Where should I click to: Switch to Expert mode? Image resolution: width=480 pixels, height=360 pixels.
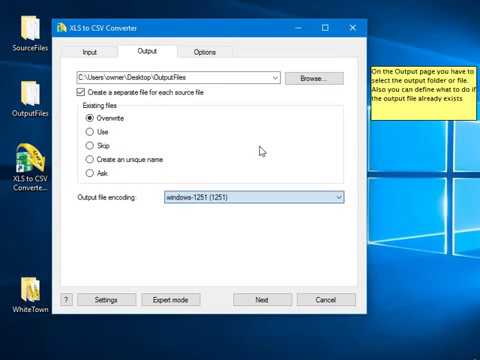click(171, 300)
